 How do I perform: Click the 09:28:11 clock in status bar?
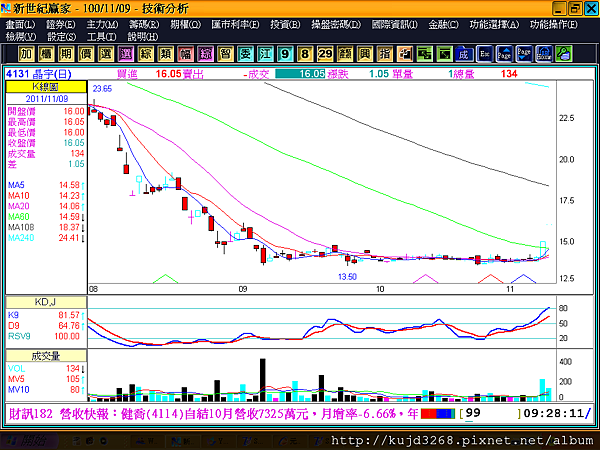click(x=553, y=414)
